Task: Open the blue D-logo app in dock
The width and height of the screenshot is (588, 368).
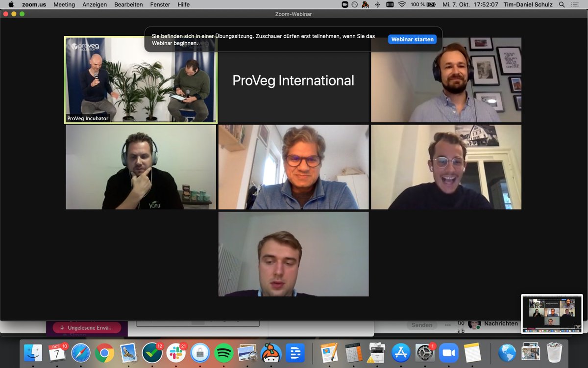Action: click(295, 352)
